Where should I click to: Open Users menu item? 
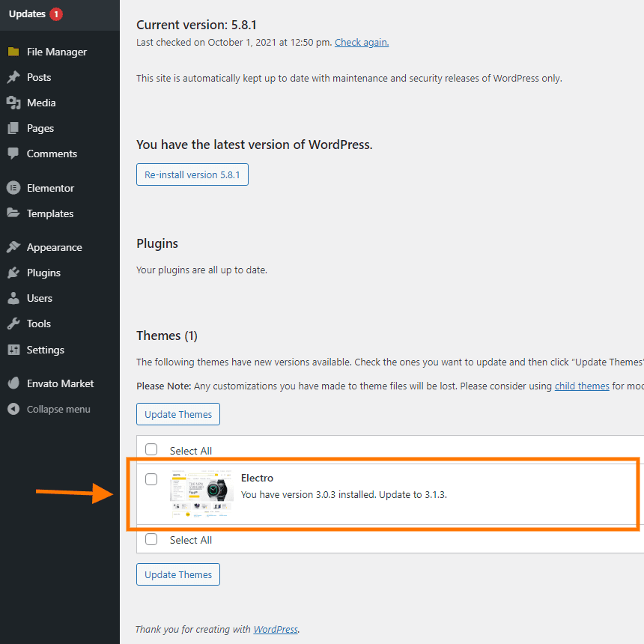[x=40, y=298]
